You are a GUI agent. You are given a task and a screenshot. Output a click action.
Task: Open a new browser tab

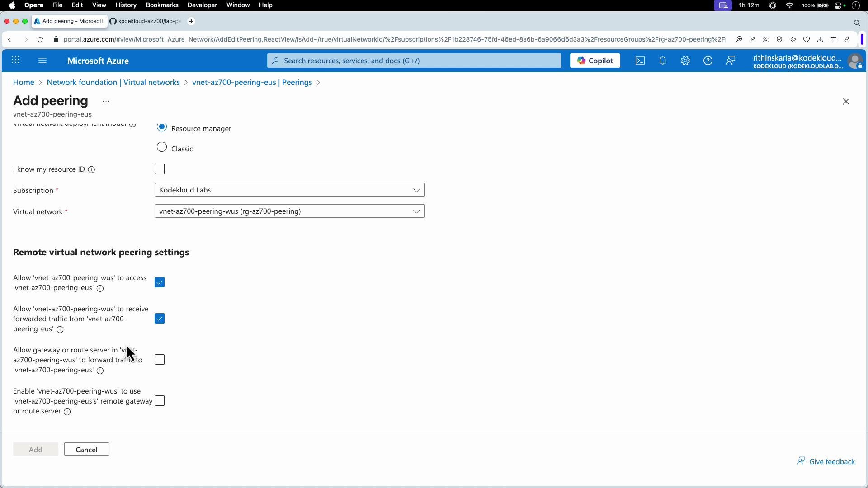coord(191,21)
